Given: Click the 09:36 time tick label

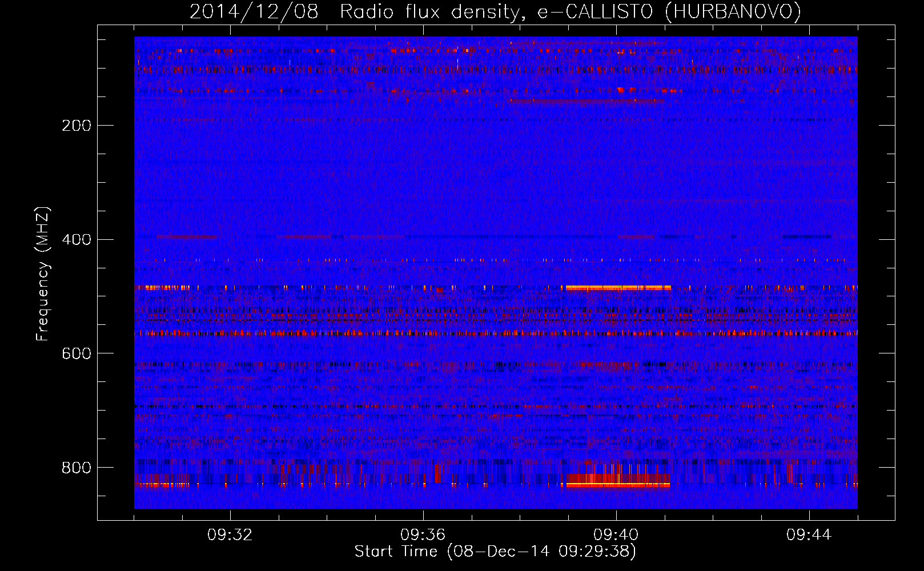Looking at the screenshot, I should click(x=423, y=535).
